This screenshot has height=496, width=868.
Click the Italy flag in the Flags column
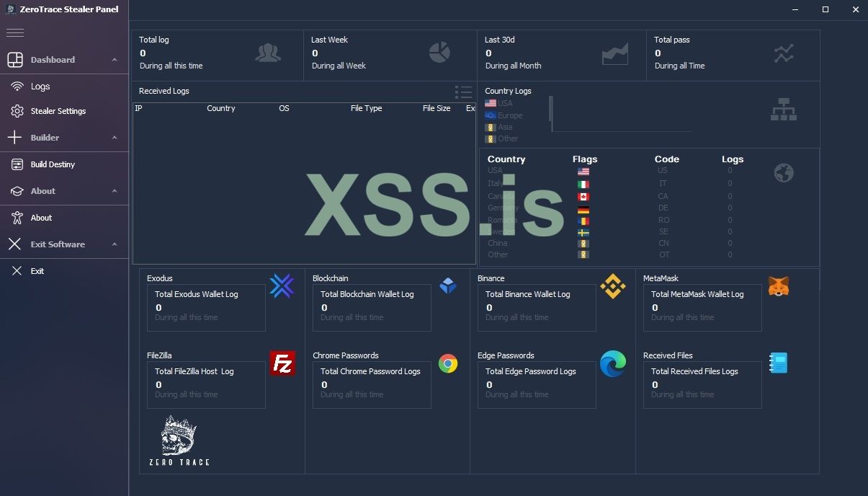[x=583, y=184]
